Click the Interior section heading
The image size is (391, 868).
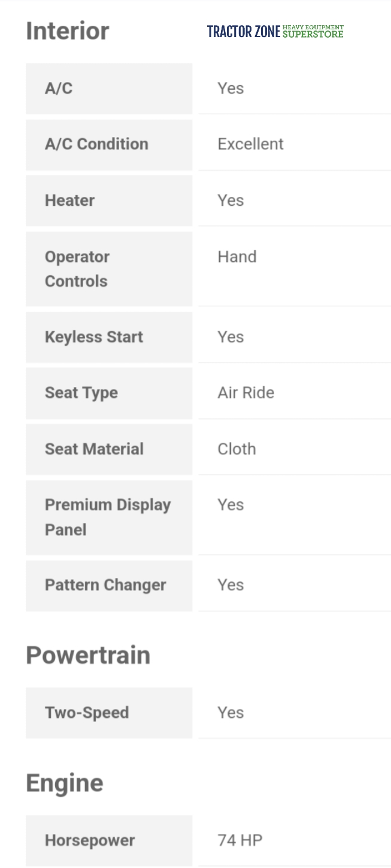[x=68, y=31]
